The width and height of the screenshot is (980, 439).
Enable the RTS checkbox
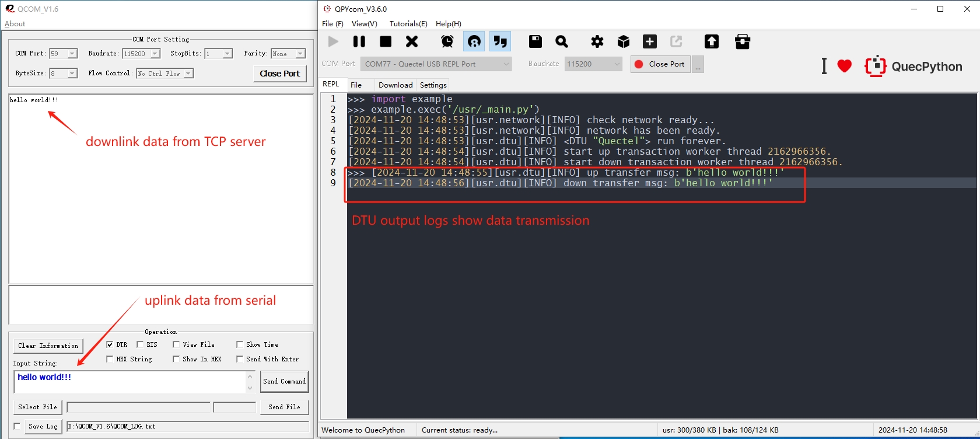coord(140,344)
